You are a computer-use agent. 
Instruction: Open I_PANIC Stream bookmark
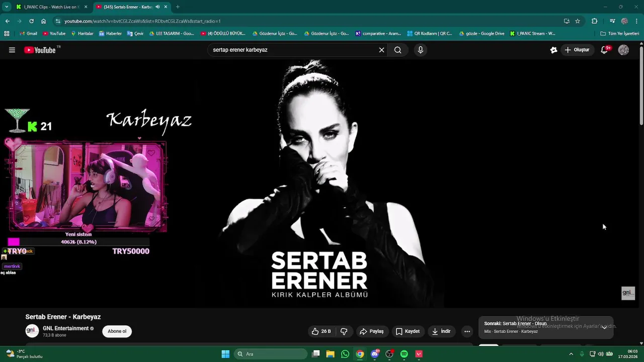tap(533, 34)
